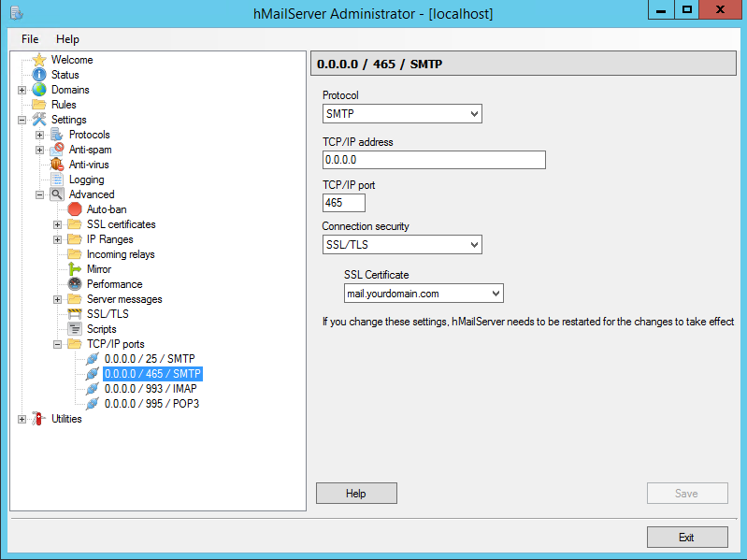Click the Performance gauge icon

tap(75, 284)
